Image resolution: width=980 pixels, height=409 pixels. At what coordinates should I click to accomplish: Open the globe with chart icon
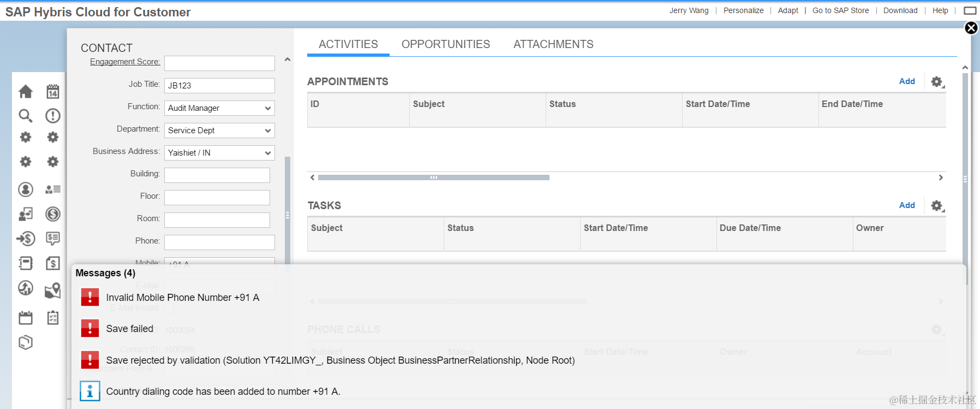click(26, 288)
